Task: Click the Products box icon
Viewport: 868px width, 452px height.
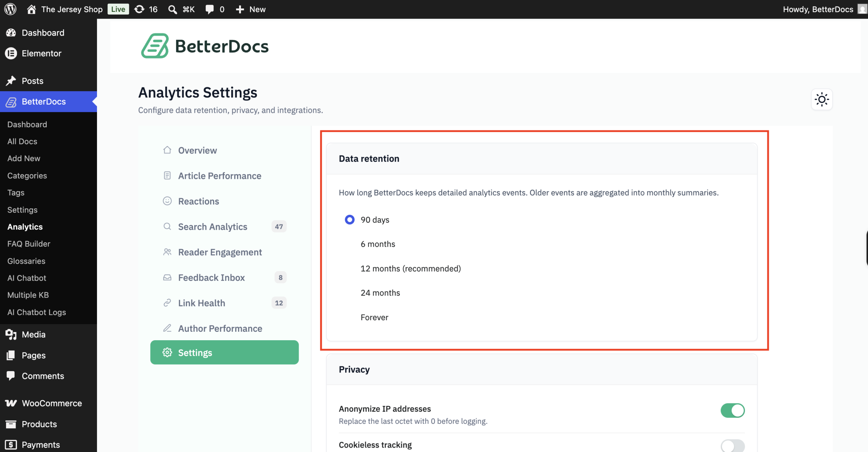Action: (11, 424)
